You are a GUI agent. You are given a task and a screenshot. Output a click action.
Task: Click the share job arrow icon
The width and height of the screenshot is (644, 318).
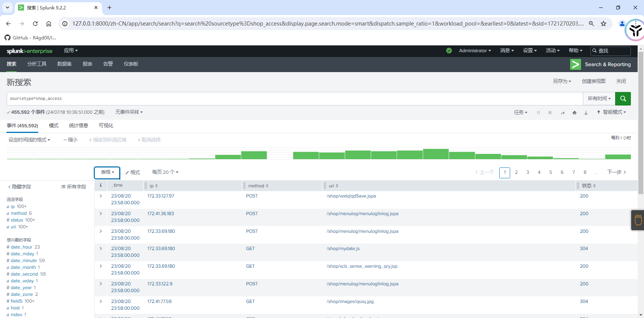pyautogui.click(x=563, y=113)
